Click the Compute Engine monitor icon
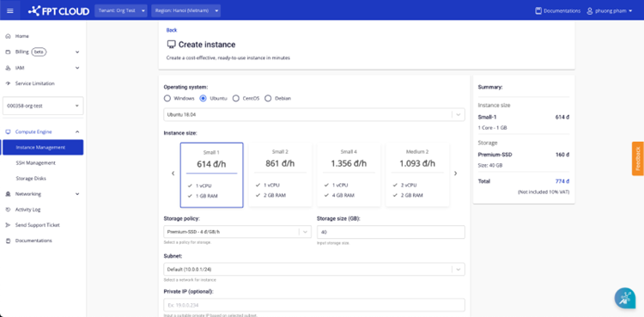This screenshot has width=644, height=317. coord(8,132)
